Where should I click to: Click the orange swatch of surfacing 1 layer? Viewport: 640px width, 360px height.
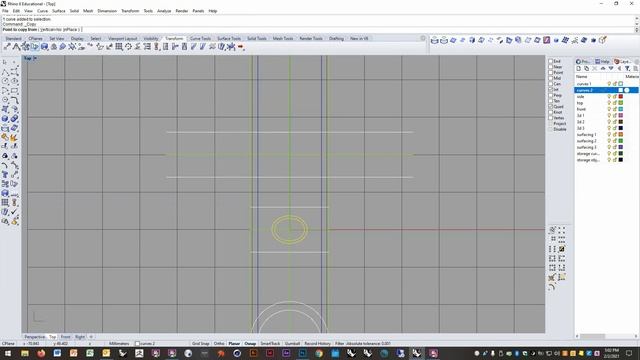pyautogui.click(x=621, y=134)
